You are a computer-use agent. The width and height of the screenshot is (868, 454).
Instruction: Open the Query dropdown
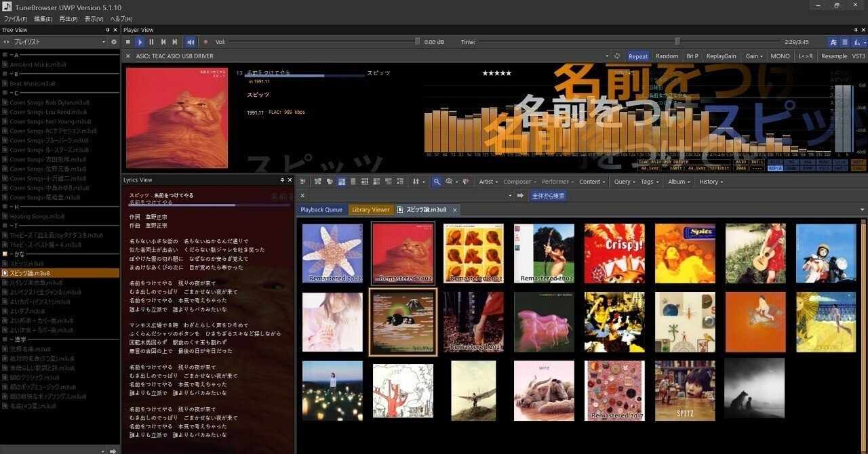click(x=625, y=182)
